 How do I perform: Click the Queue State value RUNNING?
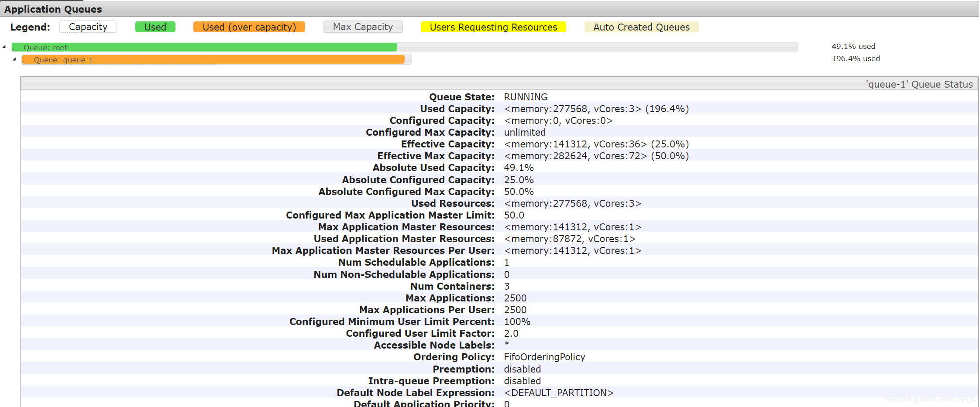tap(526, 97)
